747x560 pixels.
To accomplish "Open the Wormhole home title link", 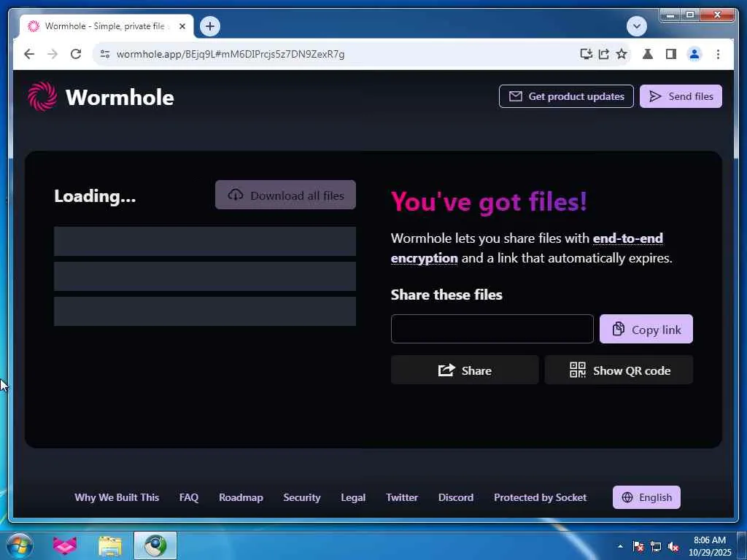I will click(120, 97).
